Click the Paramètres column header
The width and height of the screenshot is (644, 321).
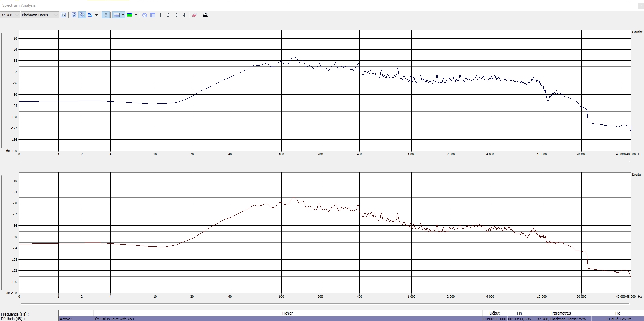coord(561,313)
